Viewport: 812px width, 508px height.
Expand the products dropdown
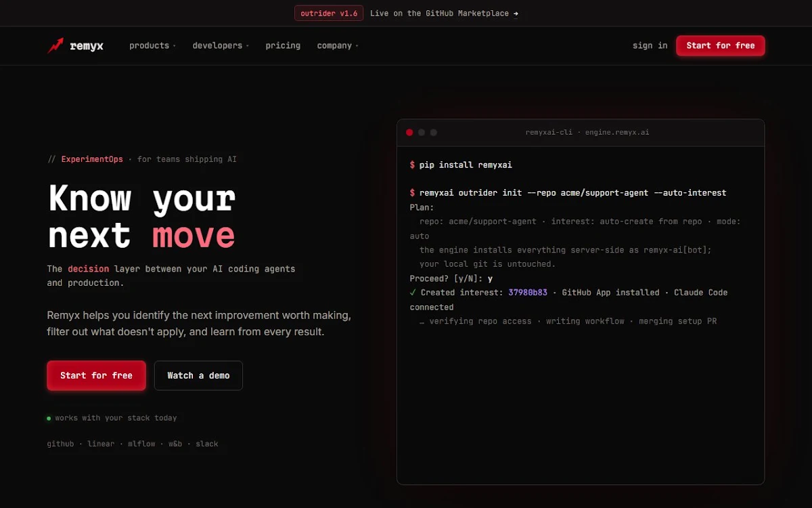152,45
